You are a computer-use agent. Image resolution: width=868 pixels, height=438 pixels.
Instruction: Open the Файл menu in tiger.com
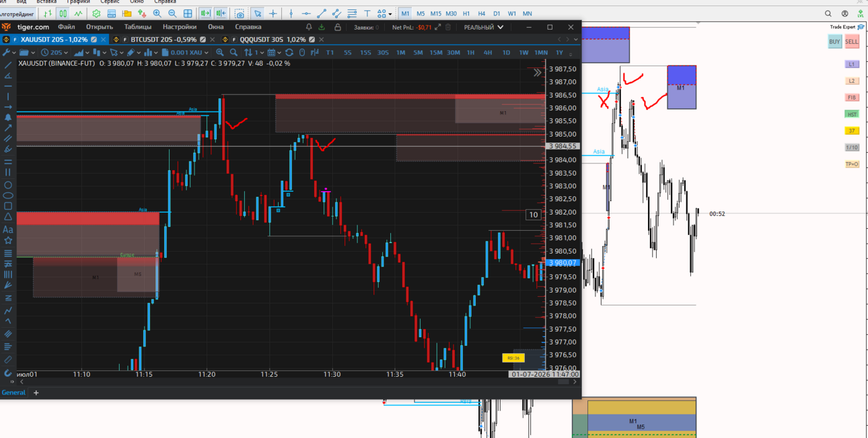67,27
